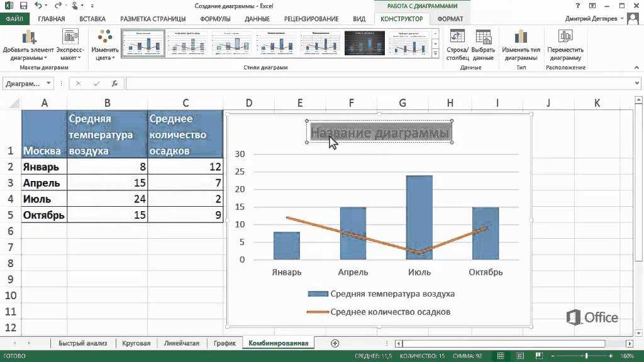Open the user account menu Дмитрий Дегтярев
Image resolution: width=644 pixels, height=362 pixels.
(594, 18)
